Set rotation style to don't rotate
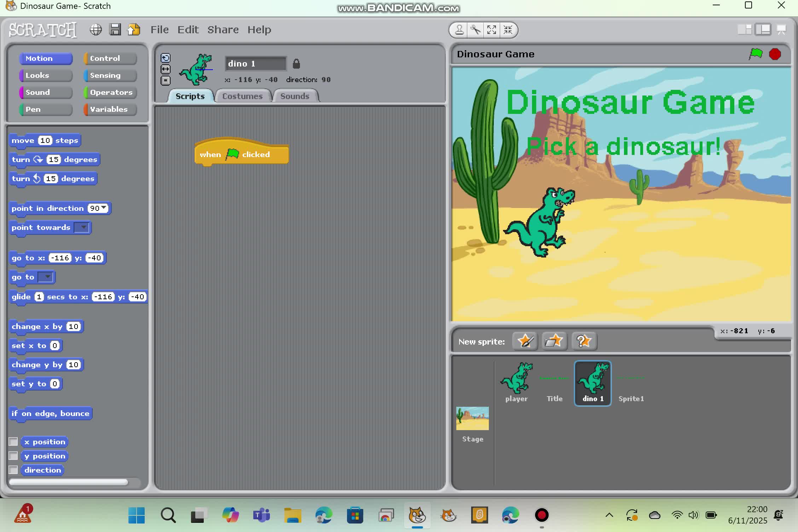This screenshot has width=798, height=532. coord(166,81)
